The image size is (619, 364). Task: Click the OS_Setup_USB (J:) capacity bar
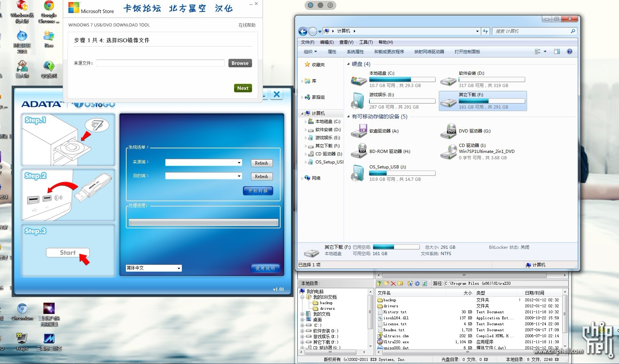point(402,173)
